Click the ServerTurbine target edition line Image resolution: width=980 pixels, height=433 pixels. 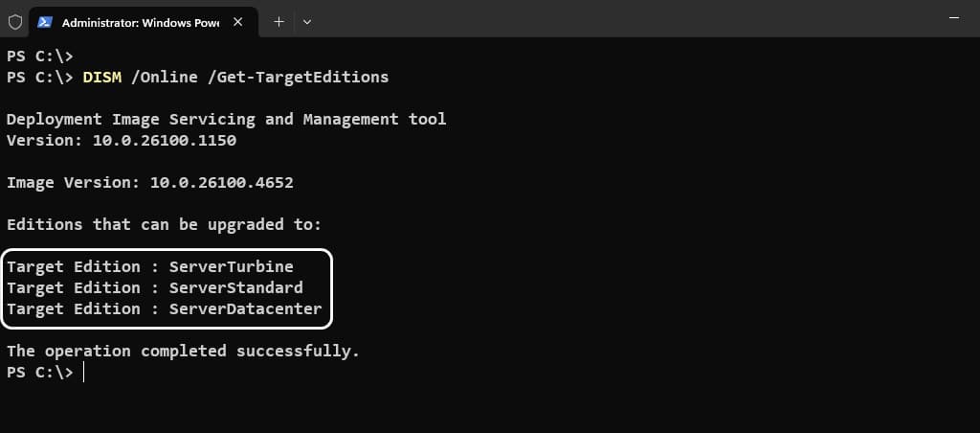tap(150, 266)
